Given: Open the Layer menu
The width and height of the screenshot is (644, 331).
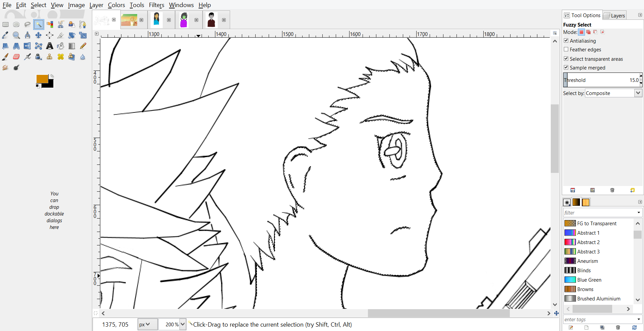Looking at the screenshot, I should [x=96, y=5].
